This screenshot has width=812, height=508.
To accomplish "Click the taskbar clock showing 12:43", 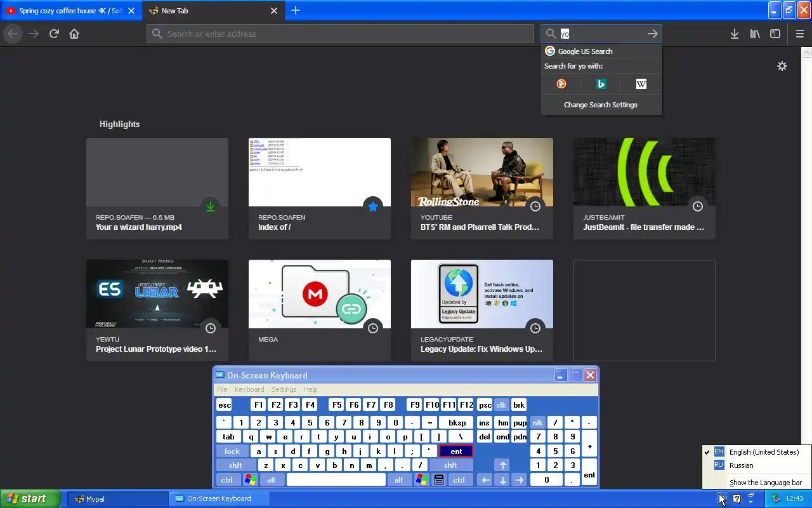I will tap(795, 498).
